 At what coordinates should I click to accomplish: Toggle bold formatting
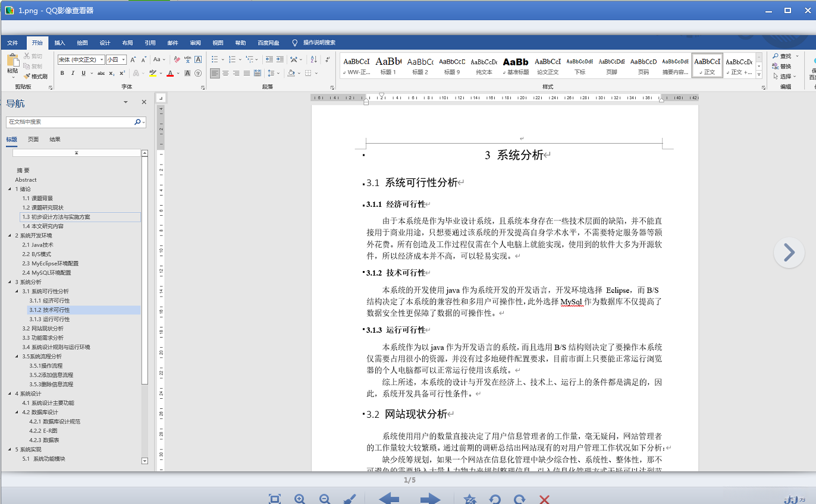tap(62, 73)
